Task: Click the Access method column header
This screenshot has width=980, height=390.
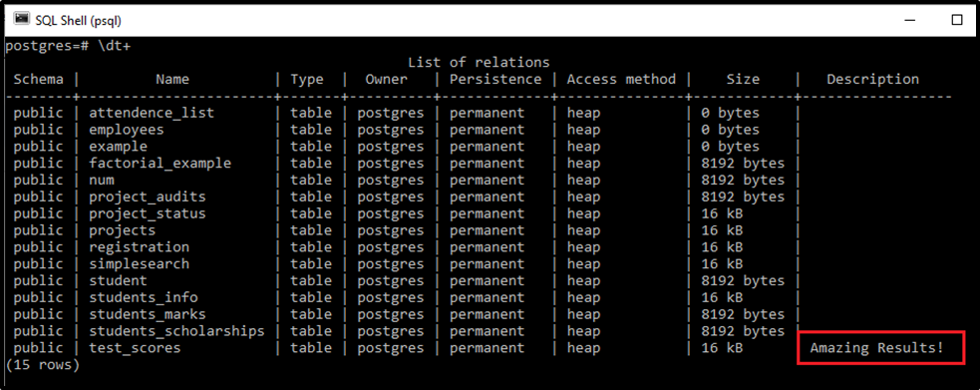Action: pyautogui.click(x=621, y=80)
